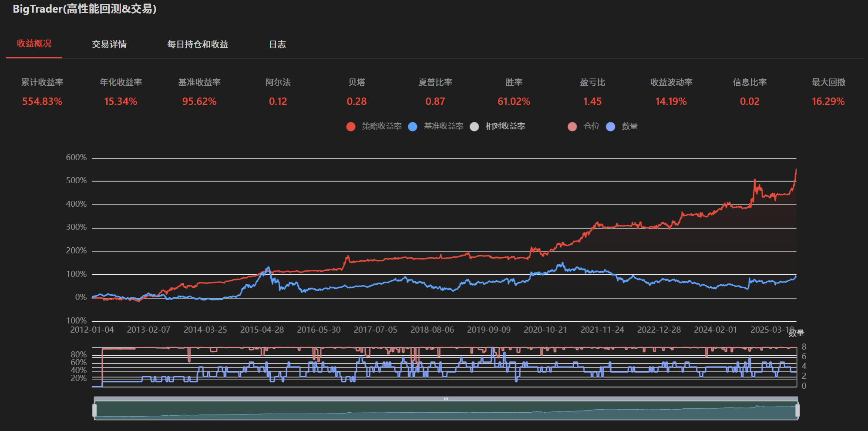Click the grip at top of zoom bar

click(x=446, y=399)
